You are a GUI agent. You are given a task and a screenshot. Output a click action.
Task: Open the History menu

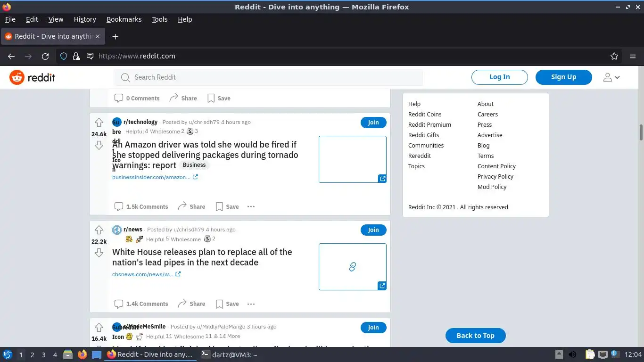pos(85,19)
